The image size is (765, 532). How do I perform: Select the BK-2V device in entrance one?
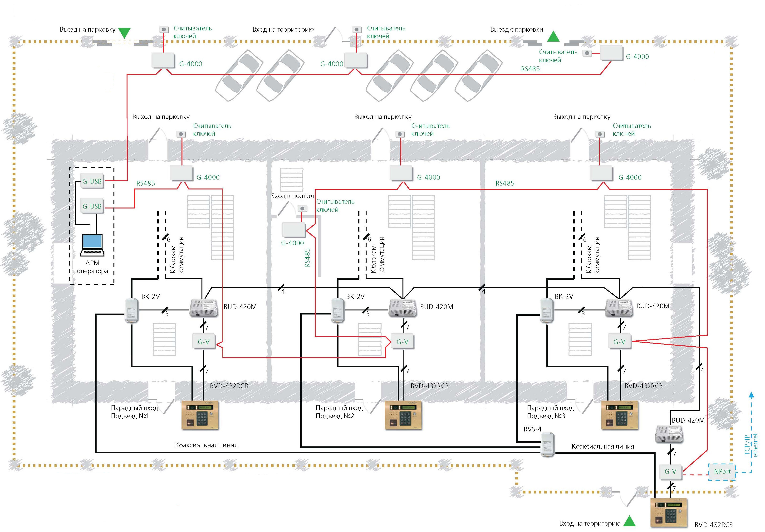(132, 310)
